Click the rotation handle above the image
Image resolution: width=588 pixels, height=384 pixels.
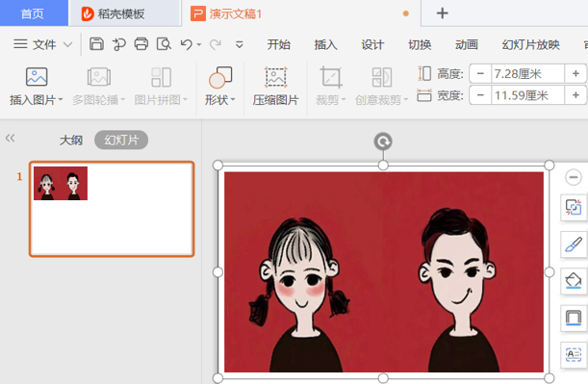click(383, 141)
